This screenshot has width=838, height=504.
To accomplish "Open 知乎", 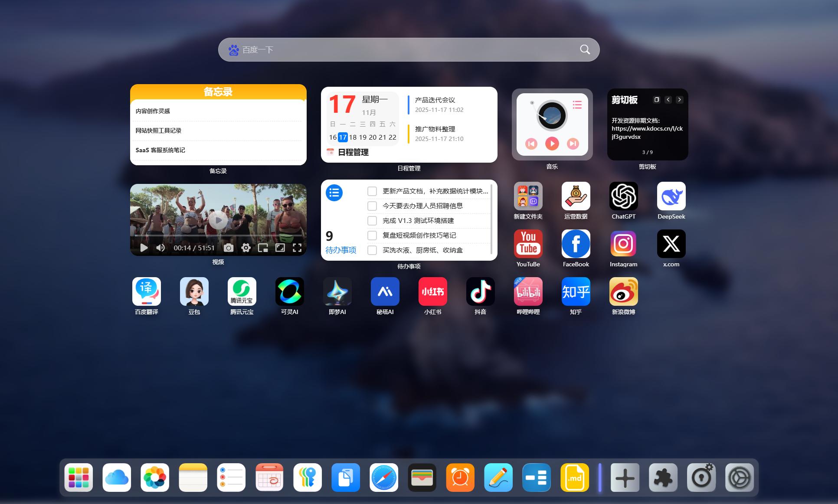I will point(576,291).
